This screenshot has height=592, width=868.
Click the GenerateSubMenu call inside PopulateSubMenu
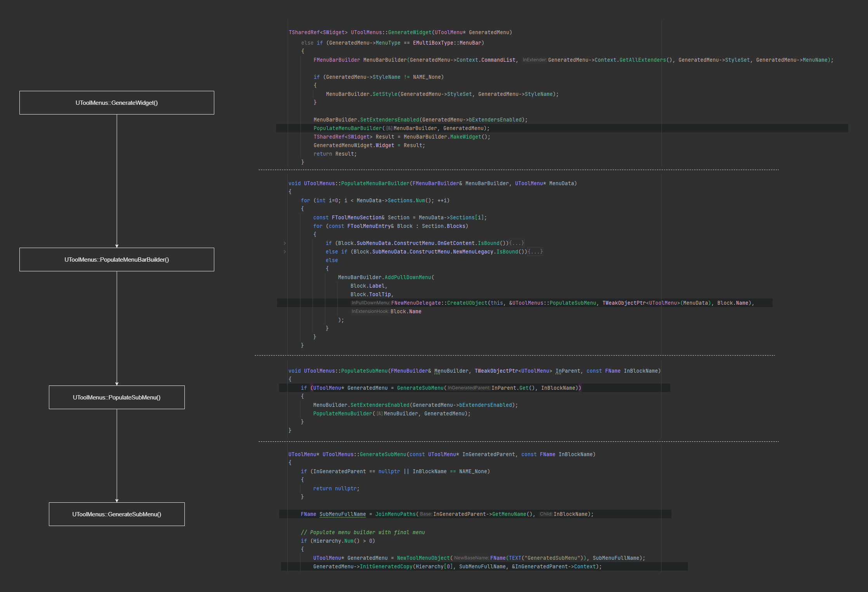pyautogui.click(x=420, y=388)
